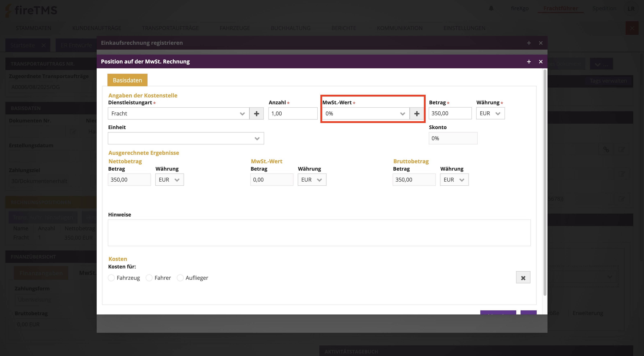
Task: Add new Dienstleistungart with plus button
Action: [x=256, y=114]
